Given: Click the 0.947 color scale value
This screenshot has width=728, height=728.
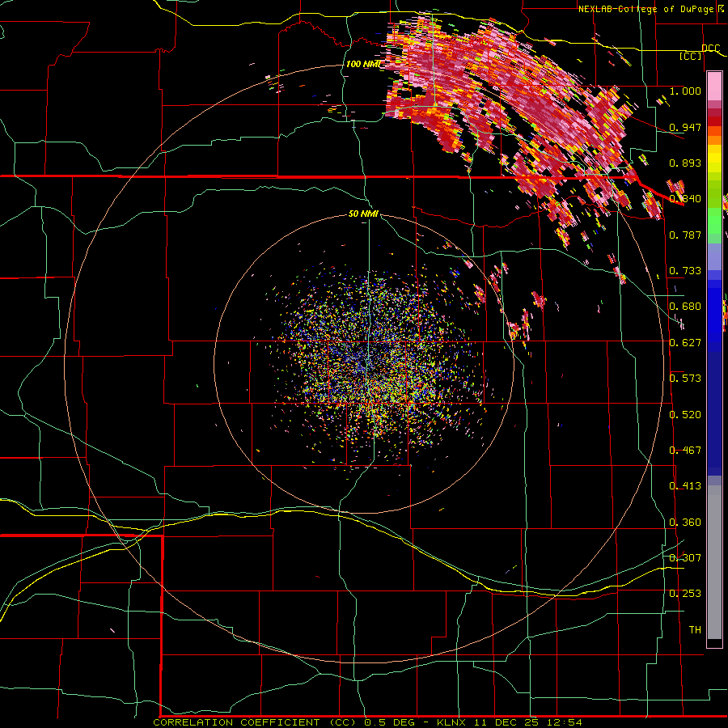Looking at the screenshot, I should (x=685, y=127).
